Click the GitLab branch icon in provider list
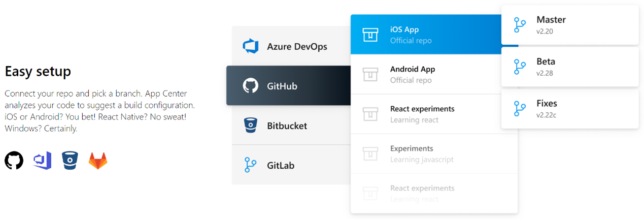644x219 pixels. (251, 165)
